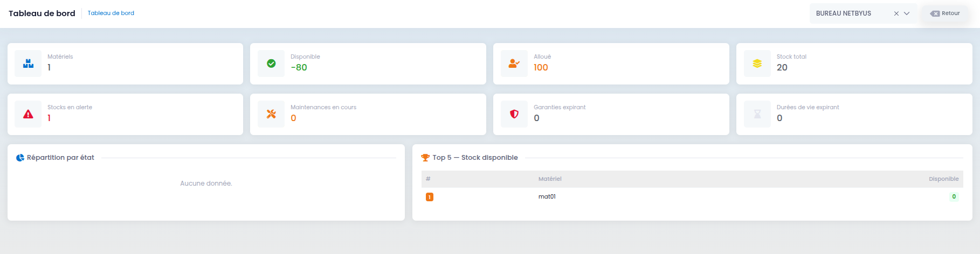Click the Maintenances en cours tools icon
980x254 pixels.
271,114
